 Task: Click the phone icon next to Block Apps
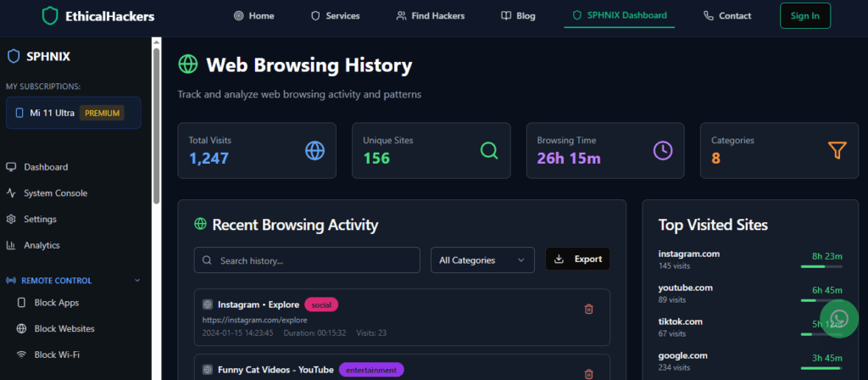coord(21,303)
